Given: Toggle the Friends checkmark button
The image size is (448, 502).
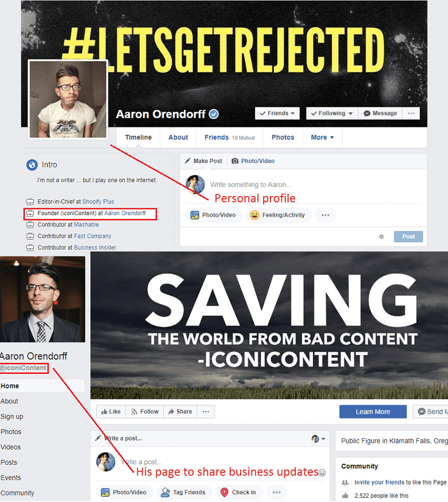Looking at the screenshot, I should point(277,113).
